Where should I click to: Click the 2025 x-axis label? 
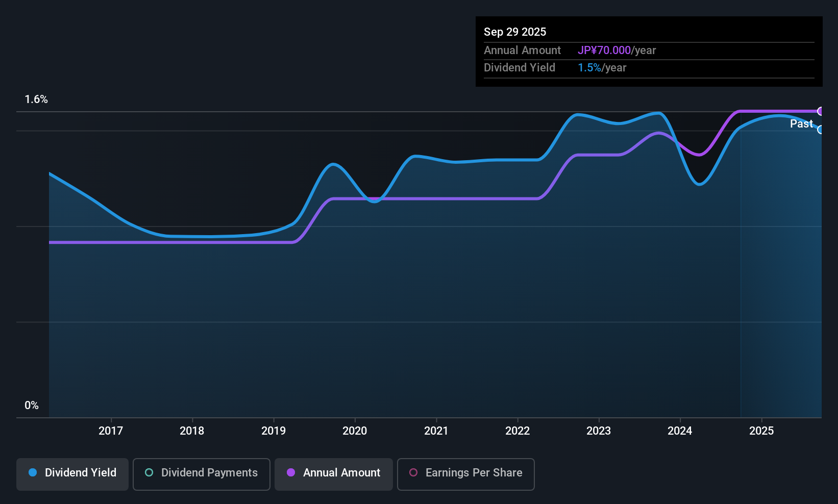[x=761, y=431]
